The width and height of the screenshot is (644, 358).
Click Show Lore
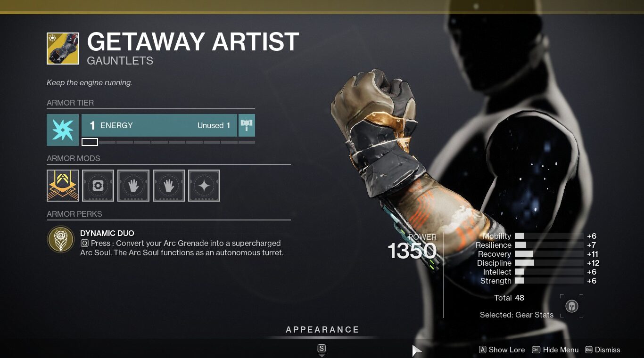[502, 350]
